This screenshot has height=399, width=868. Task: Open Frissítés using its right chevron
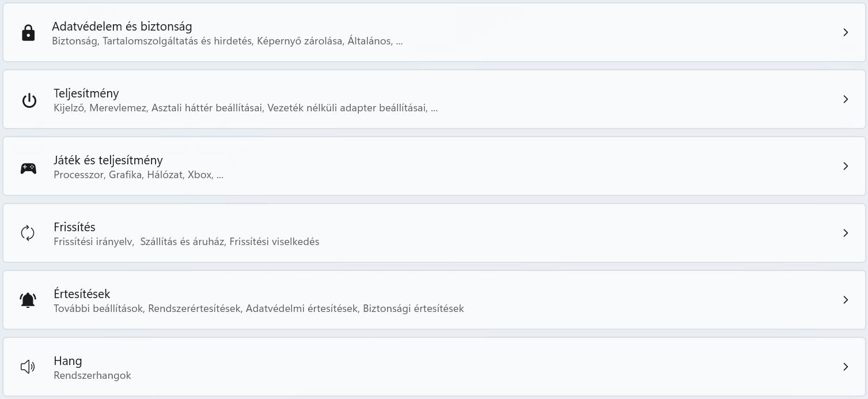846,233
